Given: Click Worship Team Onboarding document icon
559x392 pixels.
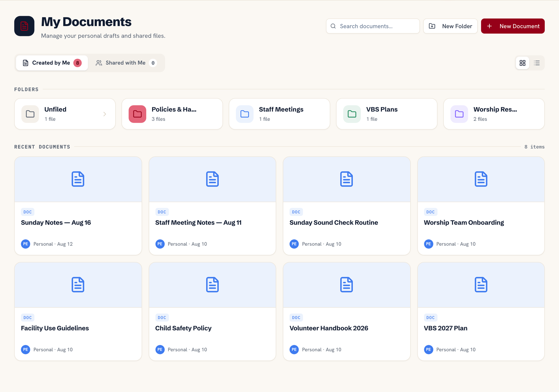Looking at the screenshot, I should (x=481, y=179).
